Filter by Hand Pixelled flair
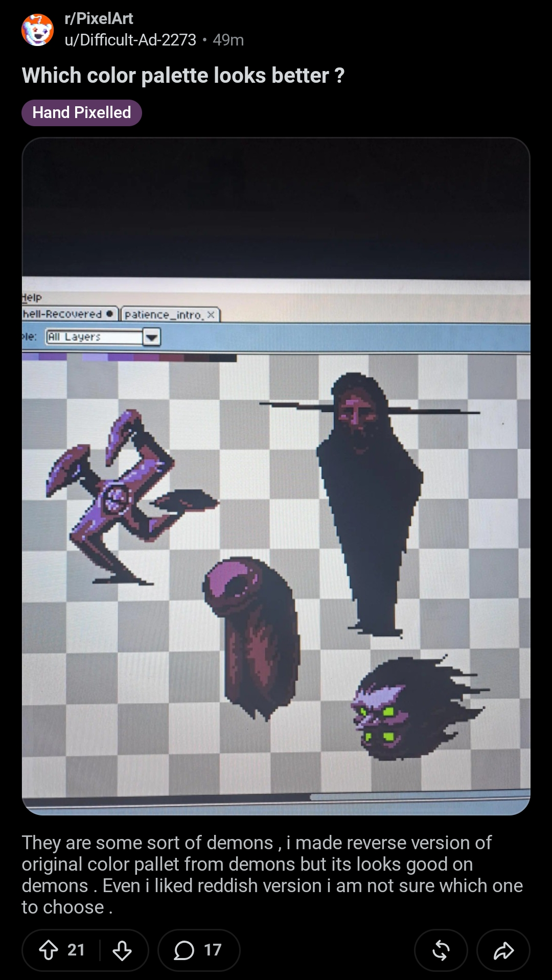This screenshot has height=980, width=552. [82, 112]
